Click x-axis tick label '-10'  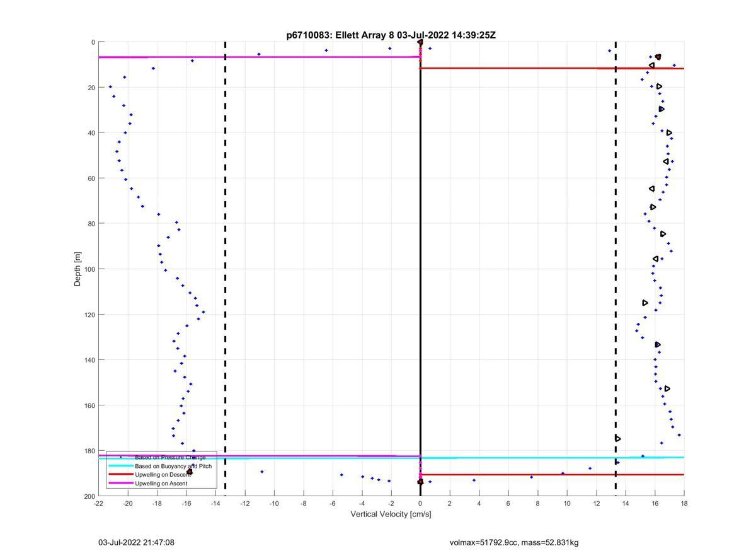(274, 503)
